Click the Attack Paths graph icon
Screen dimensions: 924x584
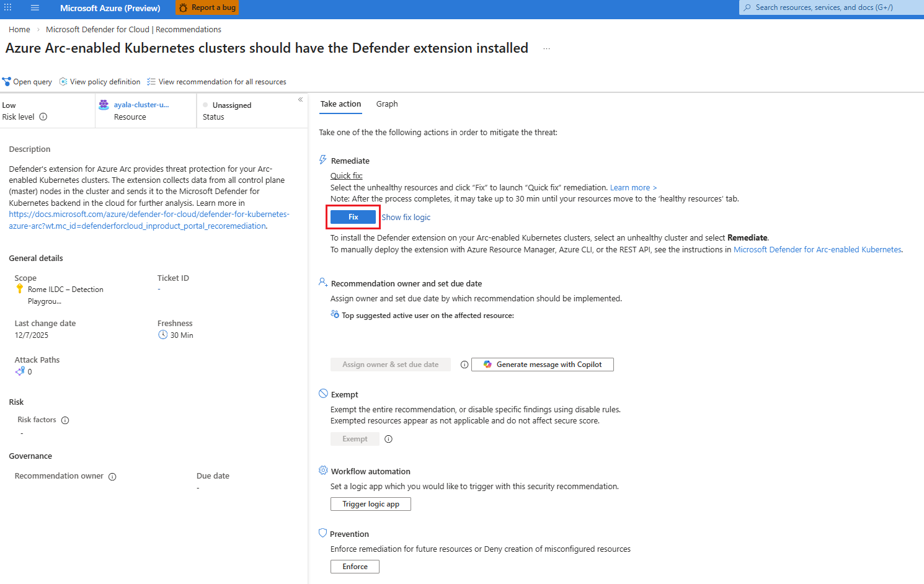20,371
